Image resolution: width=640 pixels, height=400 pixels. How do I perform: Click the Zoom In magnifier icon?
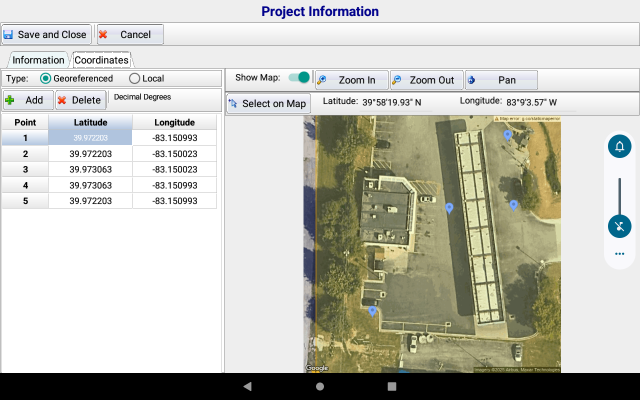[323, 80]
